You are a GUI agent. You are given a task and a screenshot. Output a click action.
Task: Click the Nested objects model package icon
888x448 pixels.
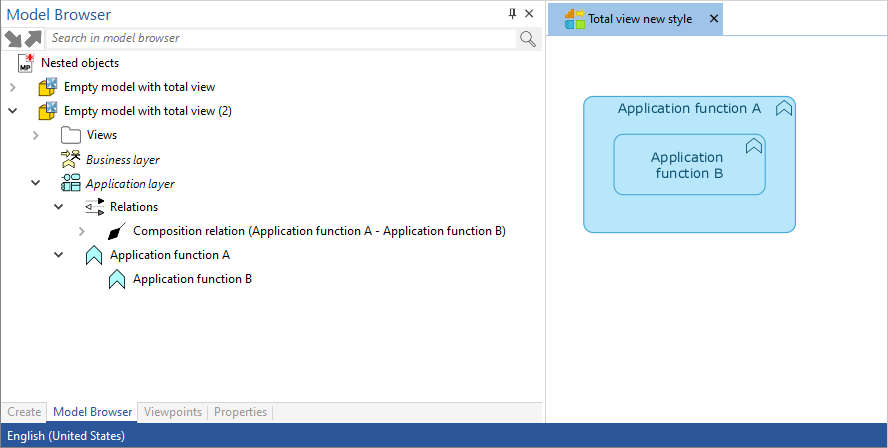(x=26, y=63)
